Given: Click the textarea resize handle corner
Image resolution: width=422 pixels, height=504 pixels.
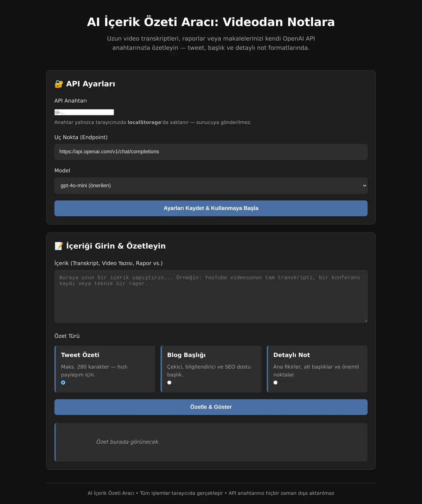Looking at the screenshot, I should 366,321.
